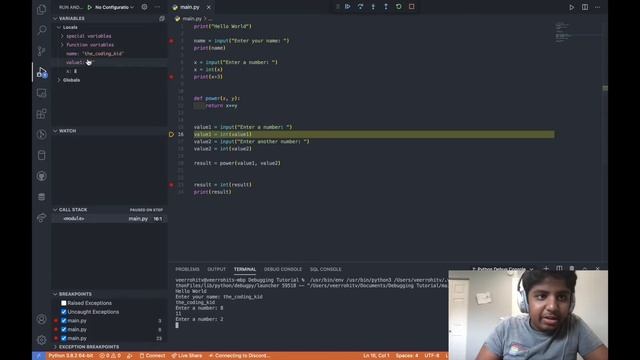Screen dimensions: 640x360
Task: Close the main.py editor tab
Action: click(x=209, y=7)
